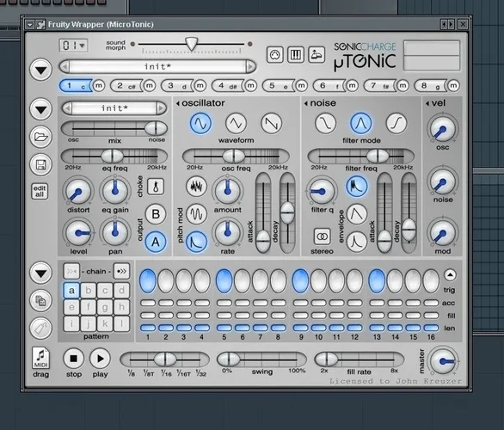Select sine pitch mod type
The height and width of the screenshot is (430, 504).
click(x=196, y=214)
